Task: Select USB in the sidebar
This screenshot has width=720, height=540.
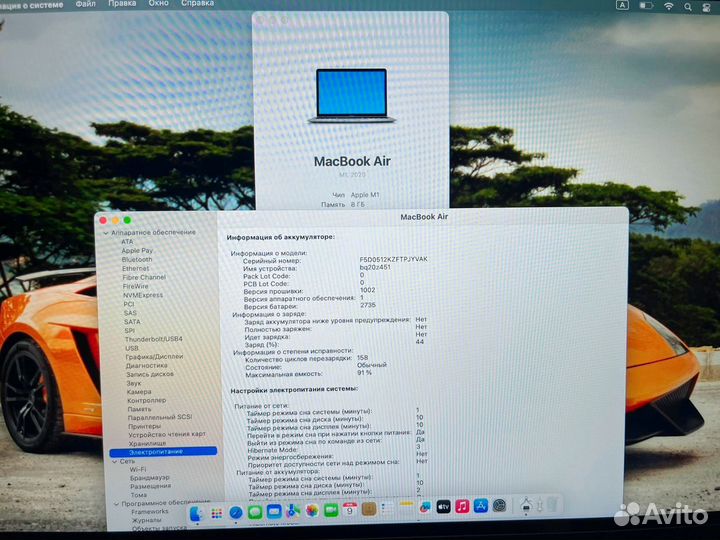Action: click(131, 348)
